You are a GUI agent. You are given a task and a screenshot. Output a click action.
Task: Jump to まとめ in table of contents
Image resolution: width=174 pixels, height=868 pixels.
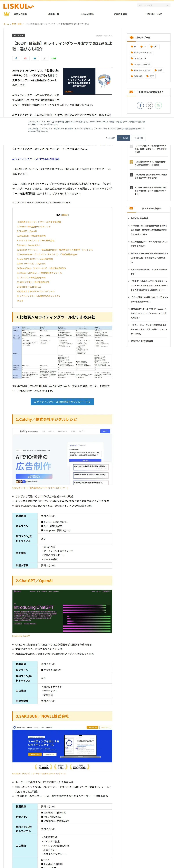point(20,301)
